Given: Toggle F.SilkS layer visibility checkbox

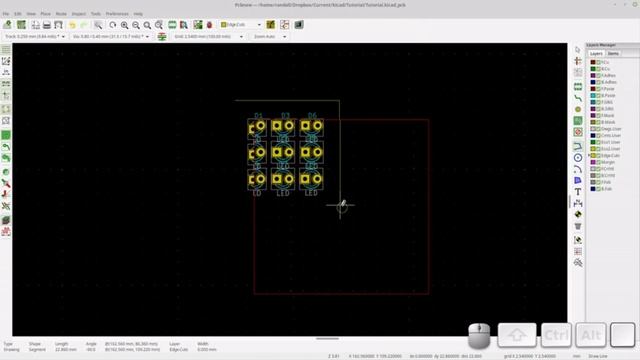Looking at the screenshot, I should (x=599, y=102).
